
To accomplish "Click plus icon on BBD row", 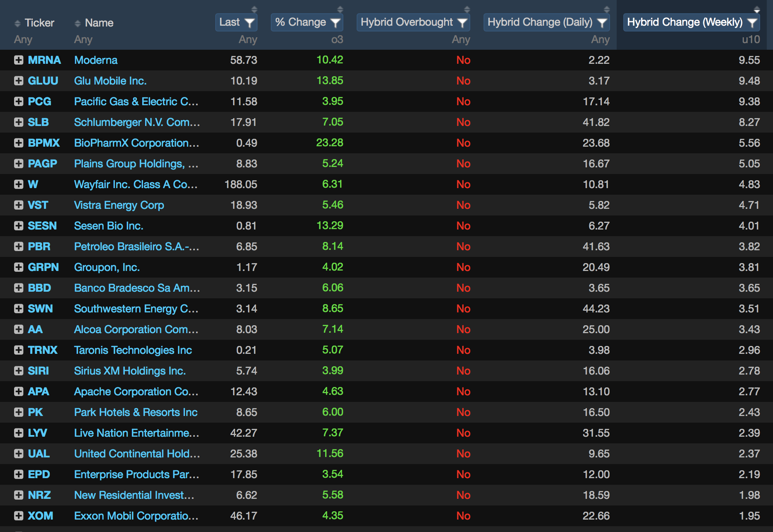I will tap(18, 288).
